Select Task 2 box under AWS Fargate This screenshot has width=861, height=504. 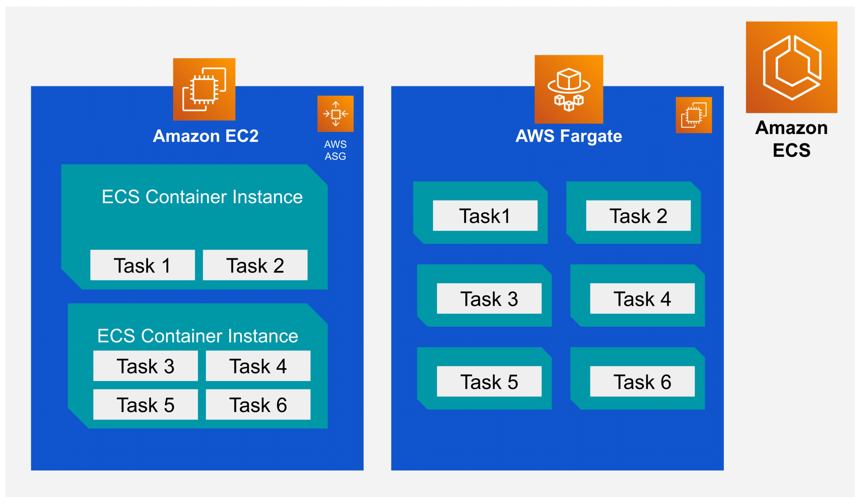tap(638, 216)
